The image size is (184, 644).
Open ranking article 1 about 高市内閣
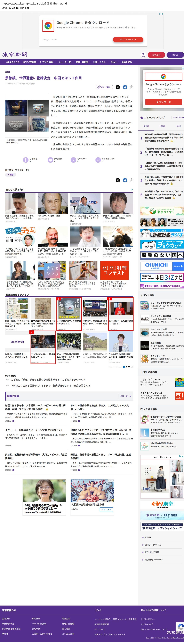click(164, 138)
